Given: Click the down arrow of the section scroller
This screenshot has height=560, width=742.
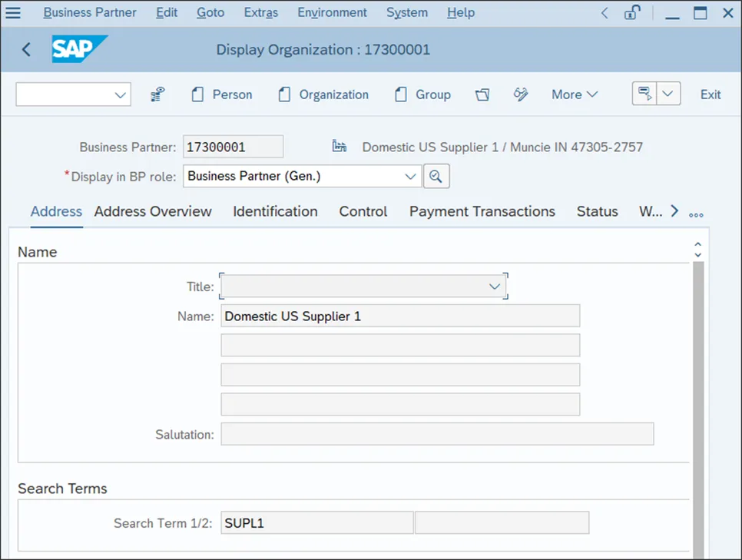Looking at the screenshot, I should tap(697, 255).
